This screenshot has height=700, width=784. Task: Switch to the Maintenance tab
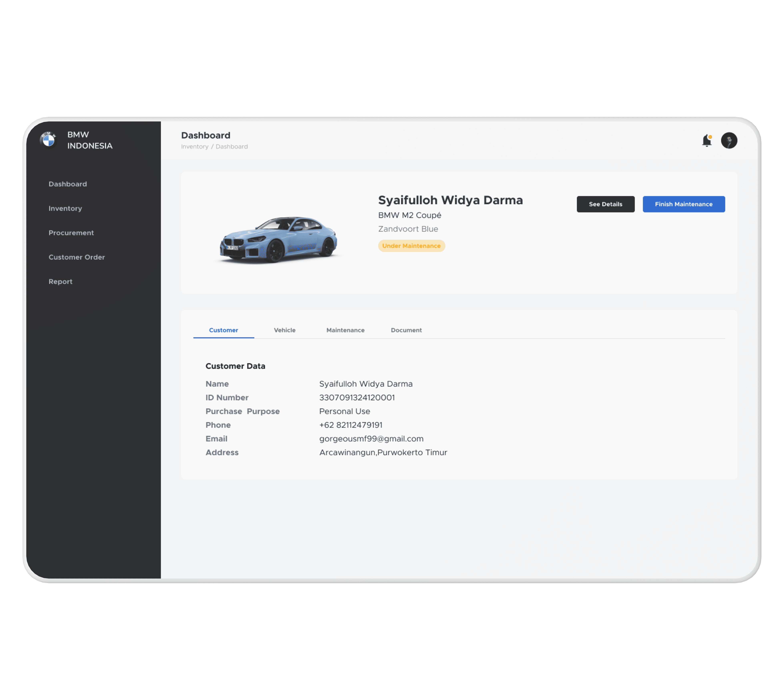(345, 330)
